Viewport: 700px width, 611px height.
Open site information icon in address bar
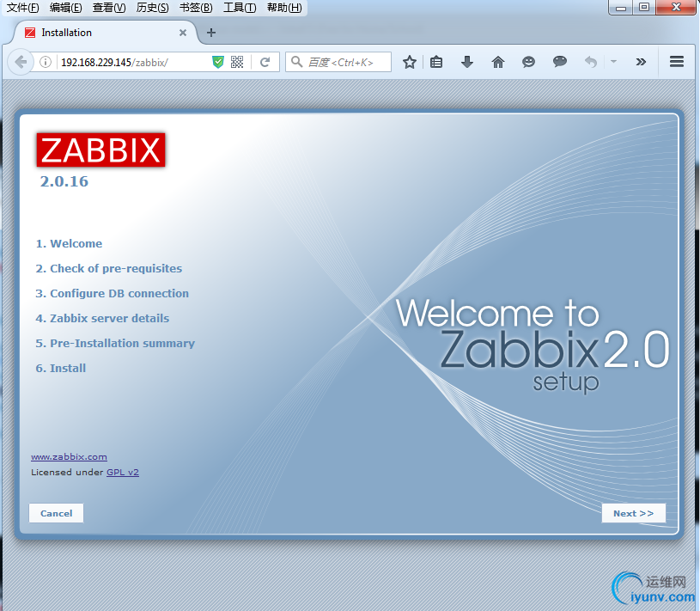point(45,62)
